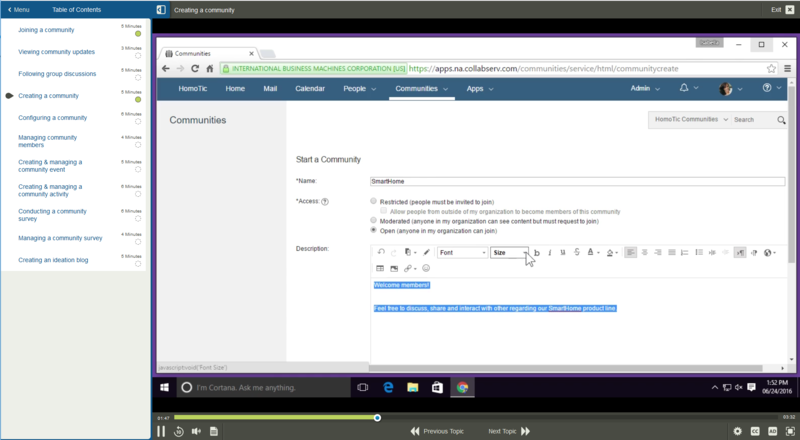Toggle closed captions CC

pos(755,431)
